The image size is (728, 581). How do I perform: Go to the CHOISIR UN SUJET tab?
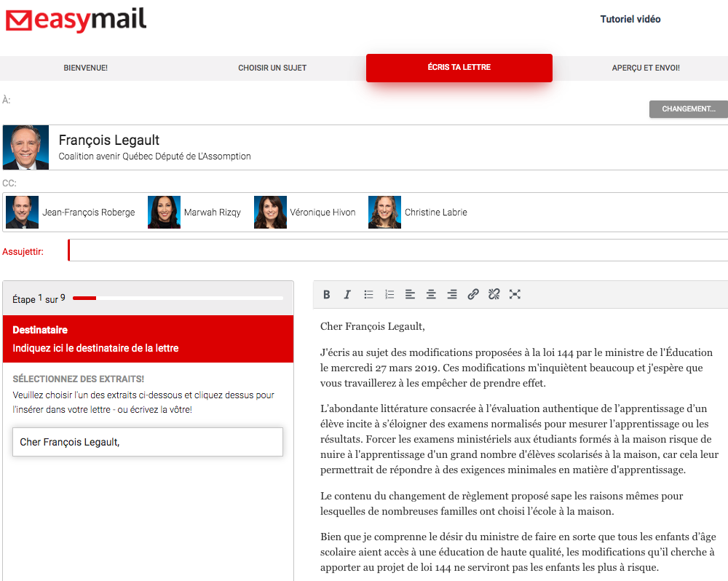(272, 68)
